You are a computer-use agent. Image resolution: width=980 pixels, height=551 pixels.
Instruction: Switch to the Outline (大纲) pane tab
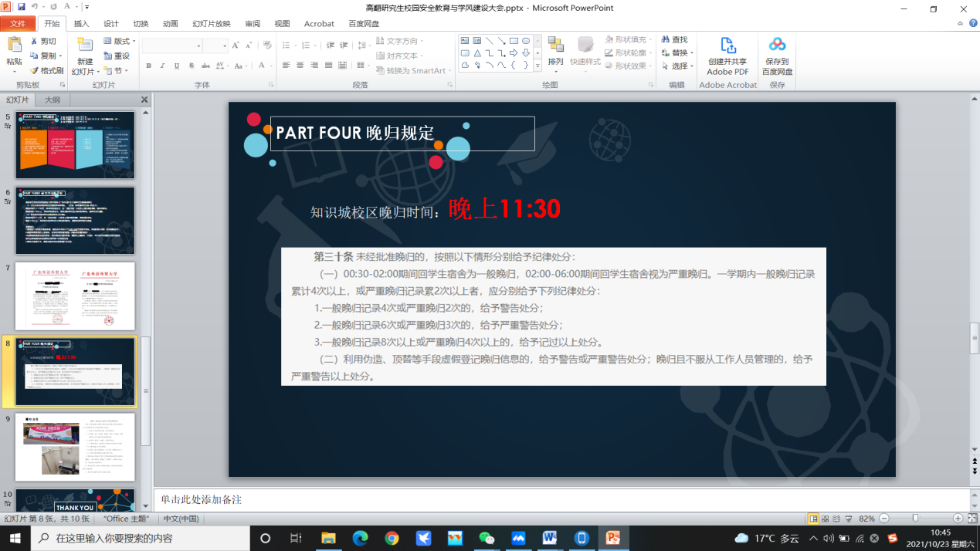(53, 100)
